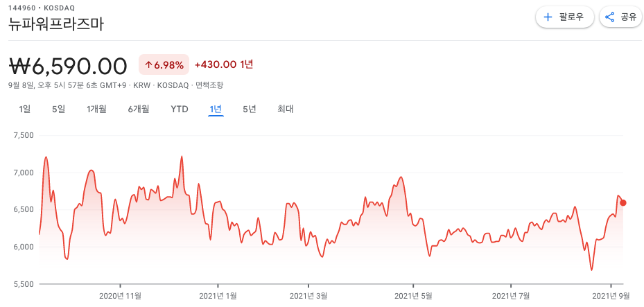Switch to the 1개월 range tab
This screenshot has width=644, height=307.
coord(96,109)
